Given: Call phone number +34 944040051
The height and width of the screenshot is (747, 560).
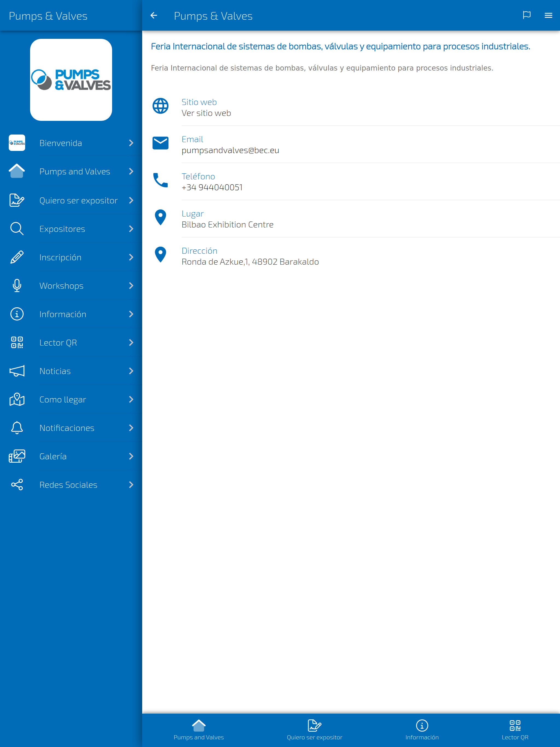Looking at the screenshot, I should pyautogui.click(x=212, y=187).
